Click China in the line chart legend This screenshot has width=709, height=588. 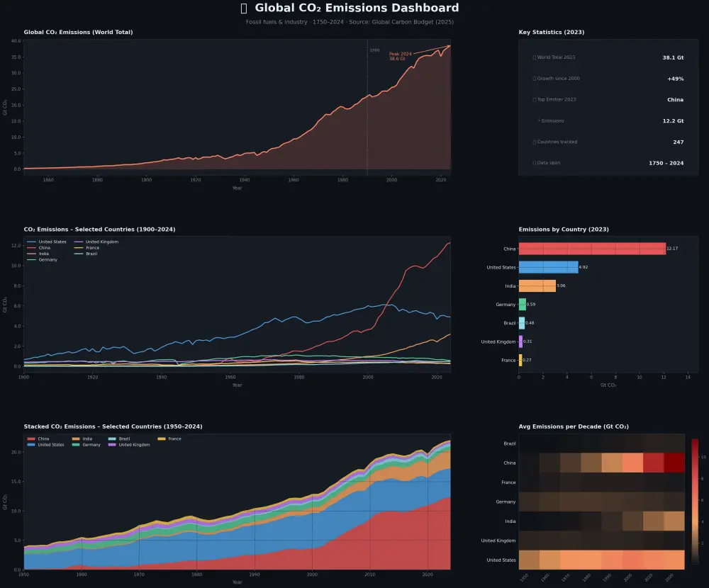[x=44, y=248]
